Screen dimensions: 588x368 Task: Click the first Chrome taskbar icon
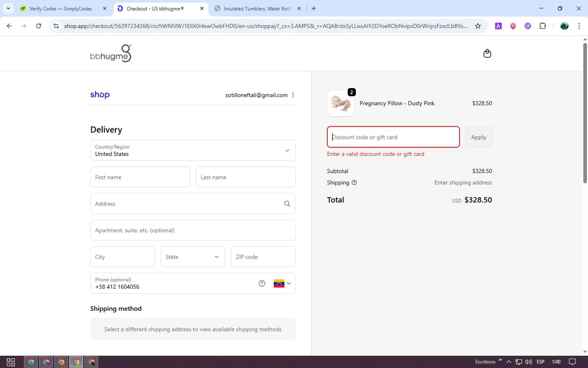click(x=31, y=362)
